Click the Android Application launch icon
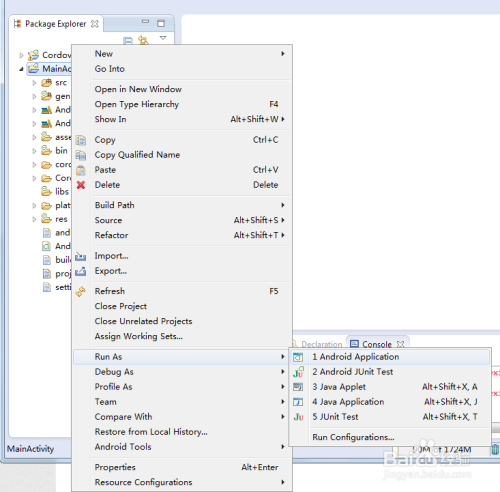This screenshot has height=492, width=500. pos(298,357)
